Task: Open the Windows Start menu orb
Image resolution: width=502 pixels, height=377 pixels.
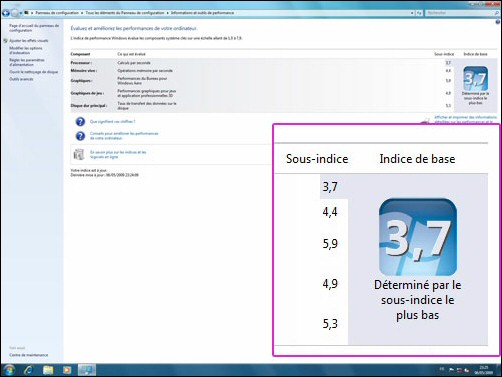Action: click(x=9, y=370)
